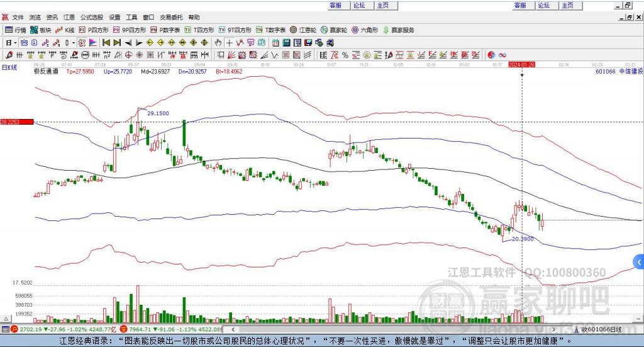Move chart right with black right arrow
This screenshot has width=644, height=347.
139,43
